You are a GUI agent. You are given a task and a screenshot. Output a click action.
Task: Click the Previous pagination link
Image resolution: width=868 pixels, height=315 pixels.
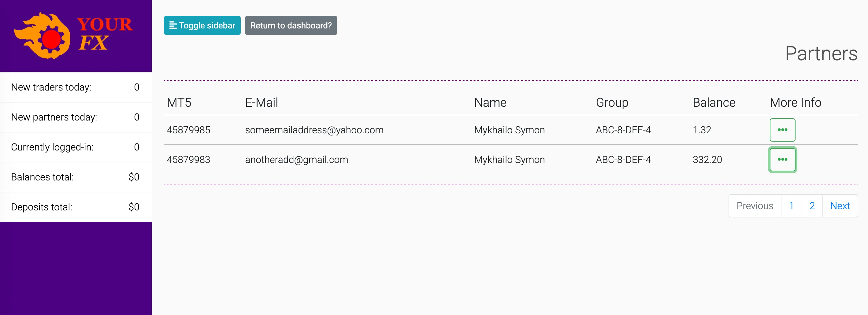(x=755, y=206)
